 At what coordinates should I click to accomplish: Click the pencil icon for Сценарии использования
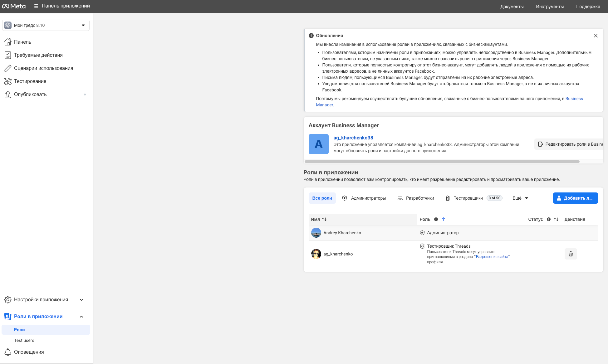point(8,68)
